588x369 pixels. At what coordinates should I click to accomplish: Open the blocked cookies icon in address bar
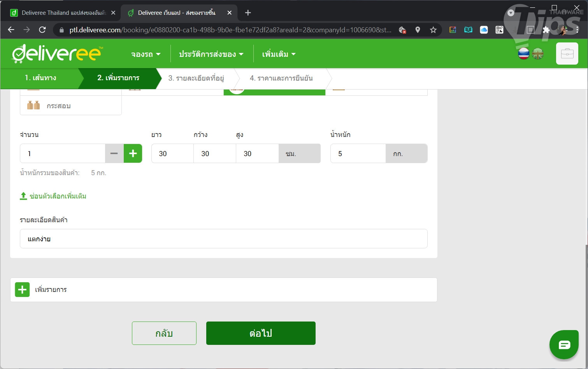[x=402, y=30]
